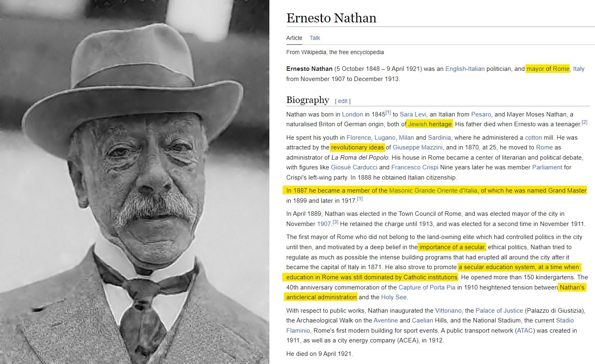Click the 1907 link before reference 3

[x=324, y=224]
